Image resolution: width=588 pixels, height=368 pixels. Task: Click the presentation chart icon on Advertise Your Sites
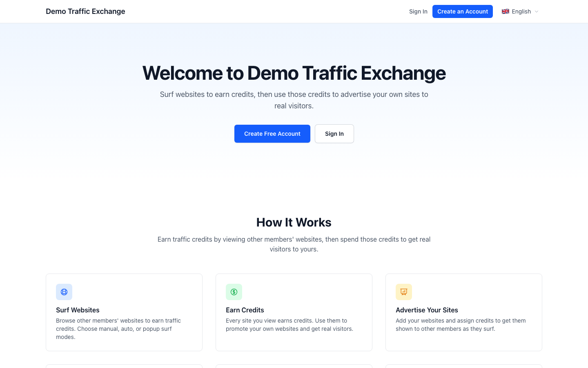pos(404,292)
